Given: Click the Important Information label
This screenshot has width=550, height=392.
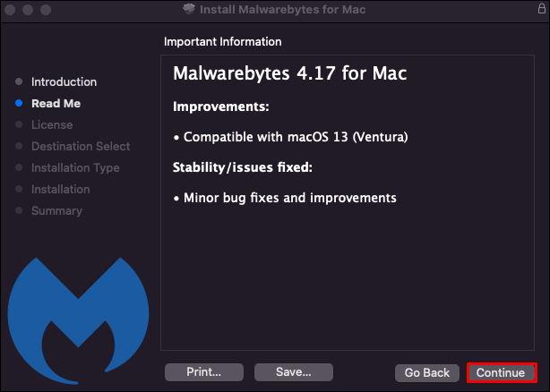Looking at the screenshot, I should [222, 41].
